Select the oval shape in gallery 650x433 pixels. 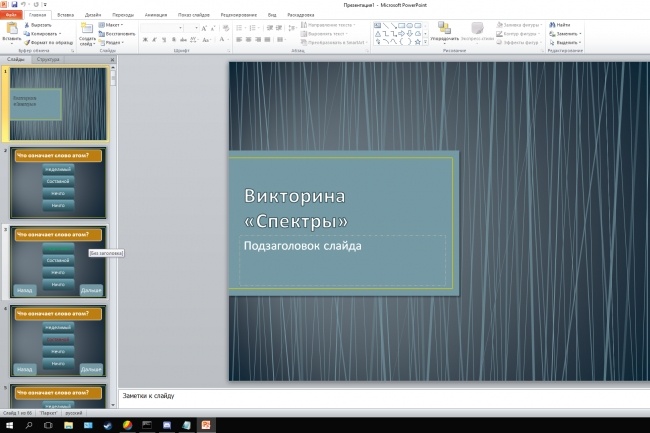410,26
